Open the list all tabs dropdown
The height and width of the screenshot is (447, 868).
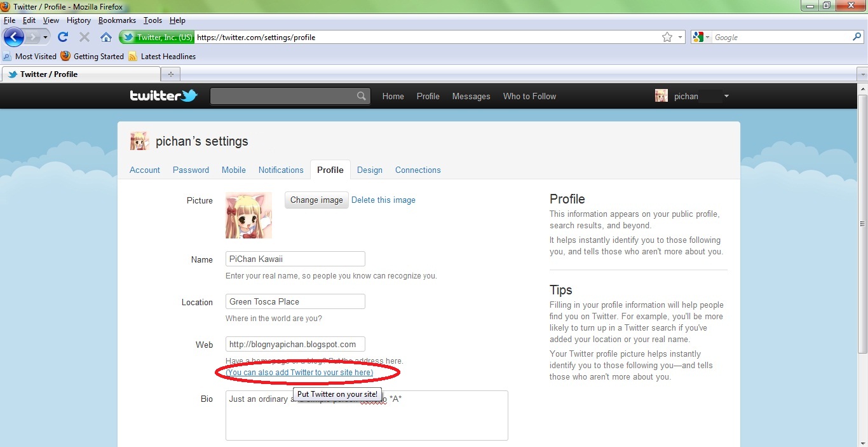[x=862, y=74]
